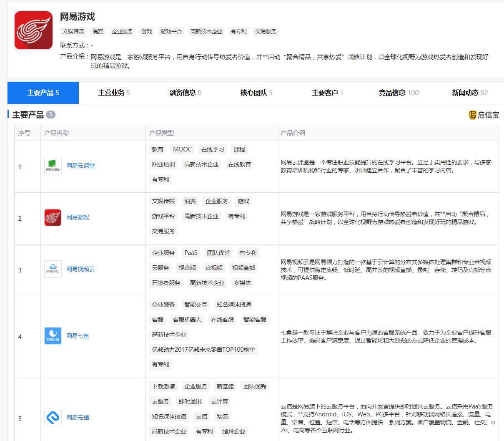Click the 视音频 tag
Viewport: 504px width, 441px height.
[187, 268]
